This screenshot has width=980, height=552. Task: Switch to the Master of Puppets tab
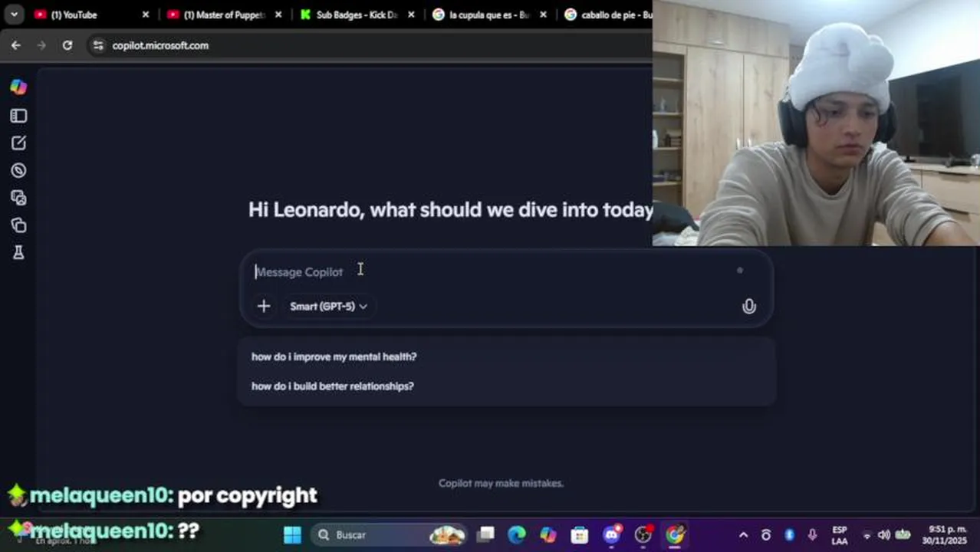(x=222, y=15)
